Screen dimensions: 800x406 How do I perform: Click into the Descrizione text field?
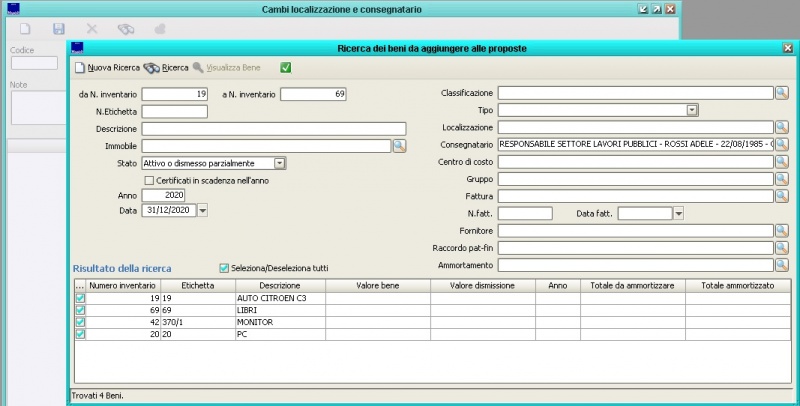click(x=273, y=128)
